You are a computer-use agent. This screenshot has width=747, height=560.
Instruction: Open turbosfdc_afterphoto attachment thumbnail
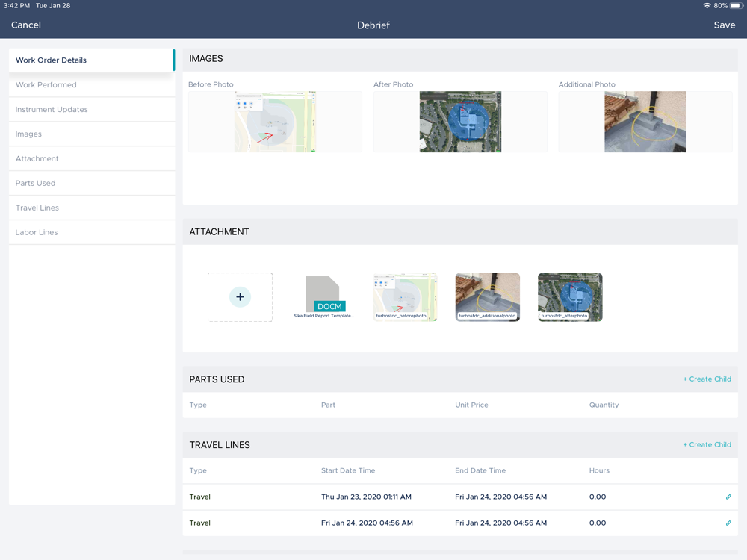[x=570, y=297]
